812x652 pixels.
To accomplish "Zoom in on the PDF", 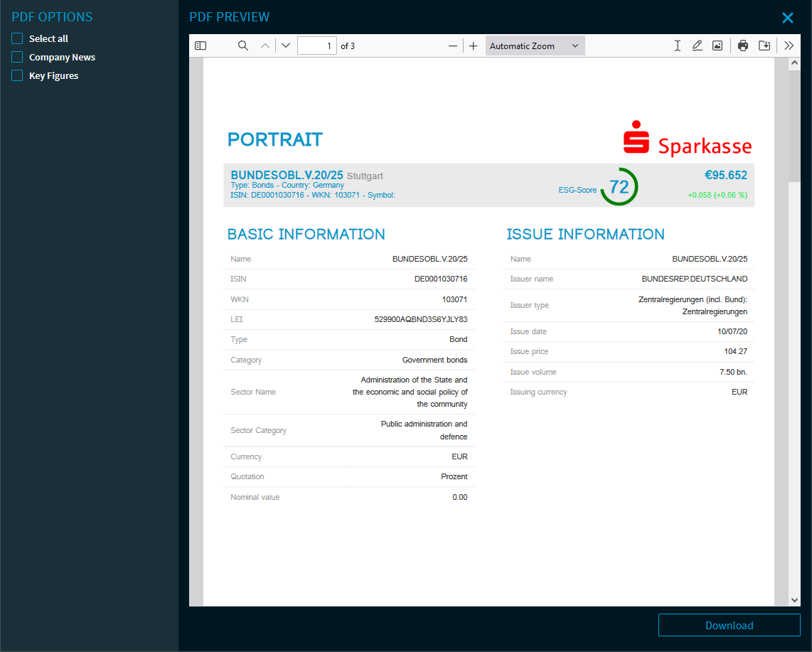I will click(474, 46).
